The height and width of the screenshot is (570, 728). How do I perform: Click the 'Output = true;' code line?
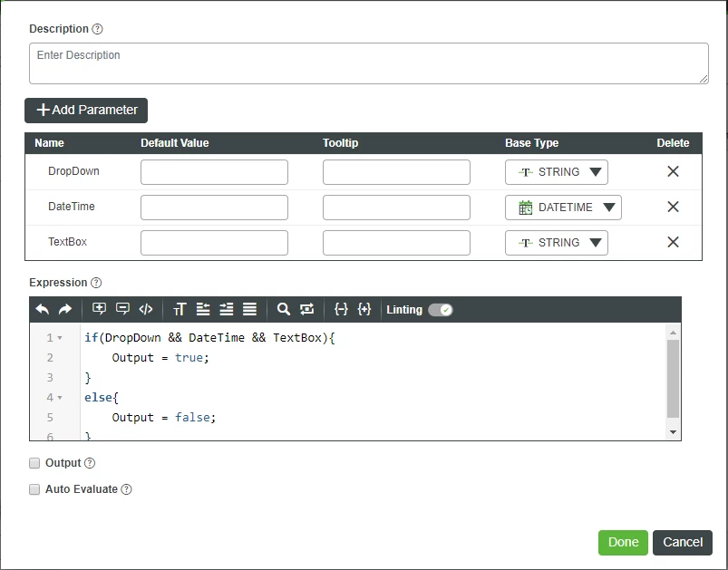[160, 358]
